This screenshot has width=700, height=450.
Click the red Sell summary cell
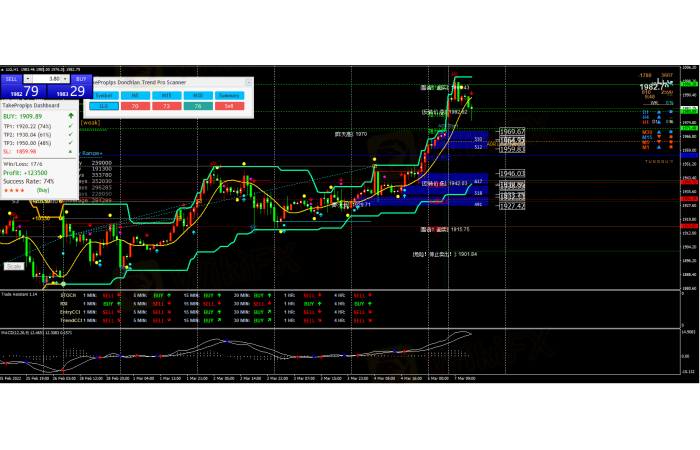click(229, 105)
